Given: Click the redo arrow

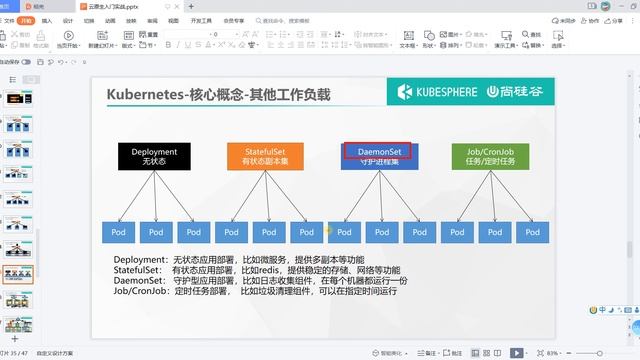Looking at the screenshot, I should [74, 62].
